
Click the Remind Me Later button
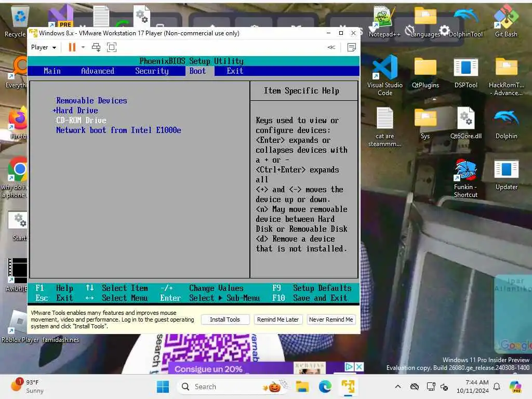pyautogui.click(x=278, y=320)
